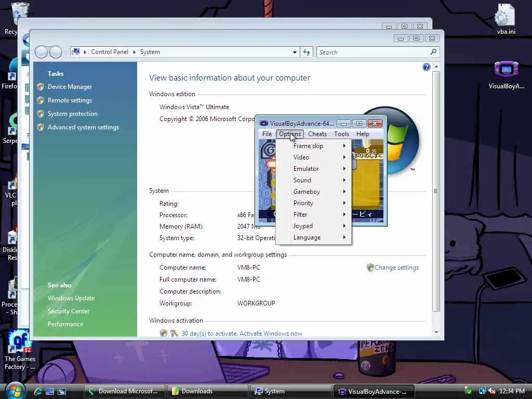The height and width of the screenshot is (399, 532).
Task: Click the Remote settings shield icon
Action: pyautogui.click(x=41, y=100)
